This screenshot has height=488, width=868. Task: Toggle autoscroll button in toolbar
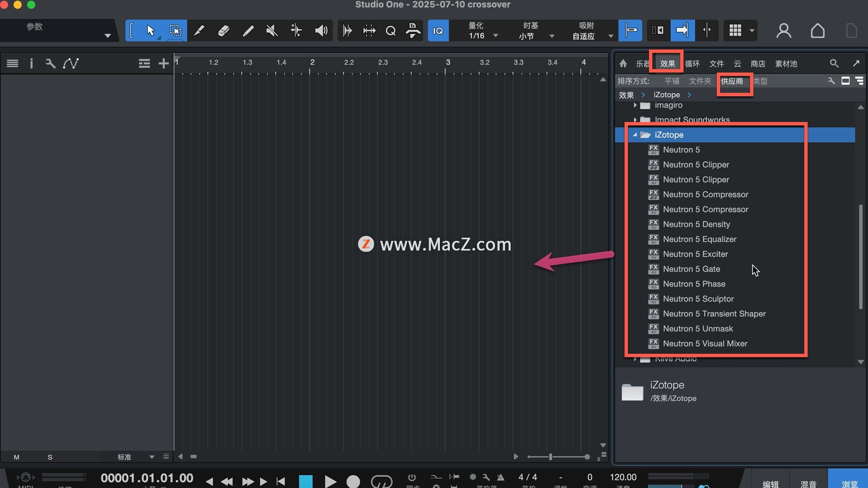tap(682, 31)
